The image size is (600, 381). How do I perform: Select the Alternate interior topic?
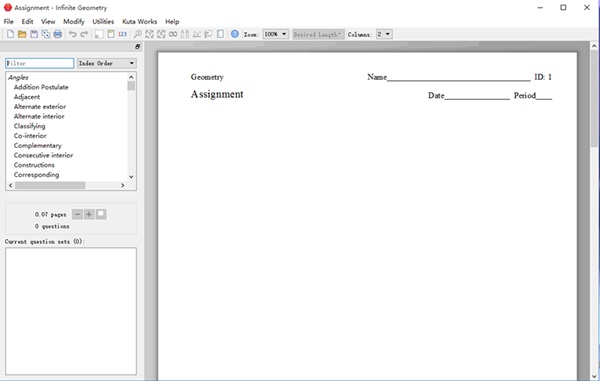pos(39,116)
